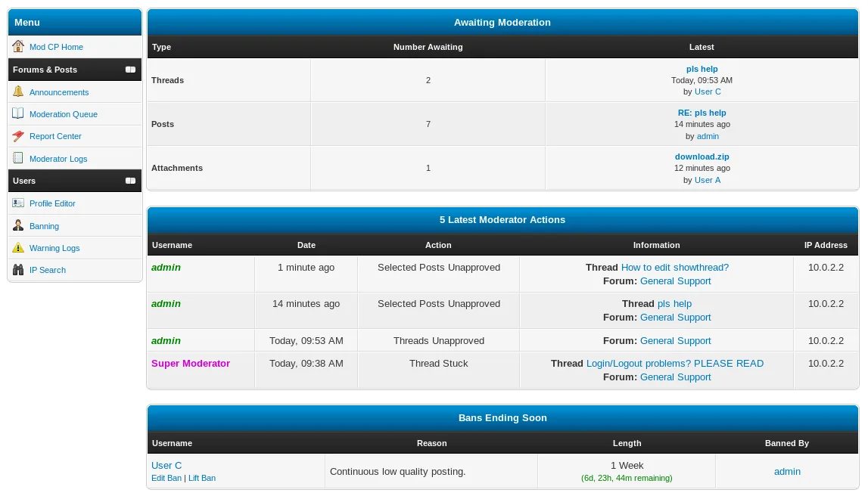Click the Announcements bell icon

click(18, 91)
